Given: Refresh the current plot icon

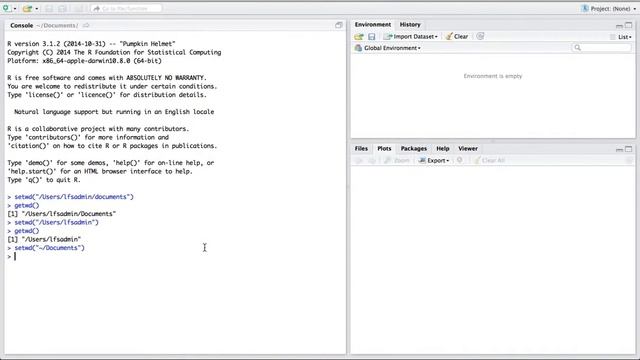Looking at the screenshot, I should coord(629,160).
